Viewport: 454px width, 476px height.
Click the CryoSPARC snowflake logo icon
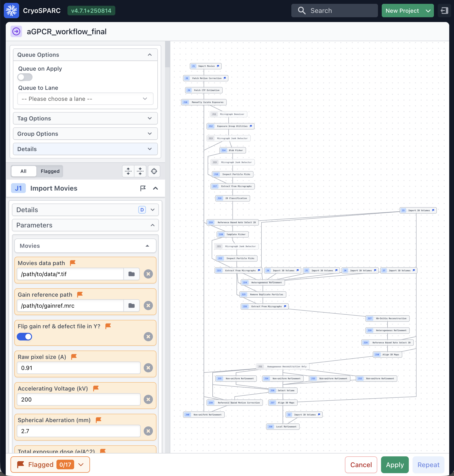(11, 11)
